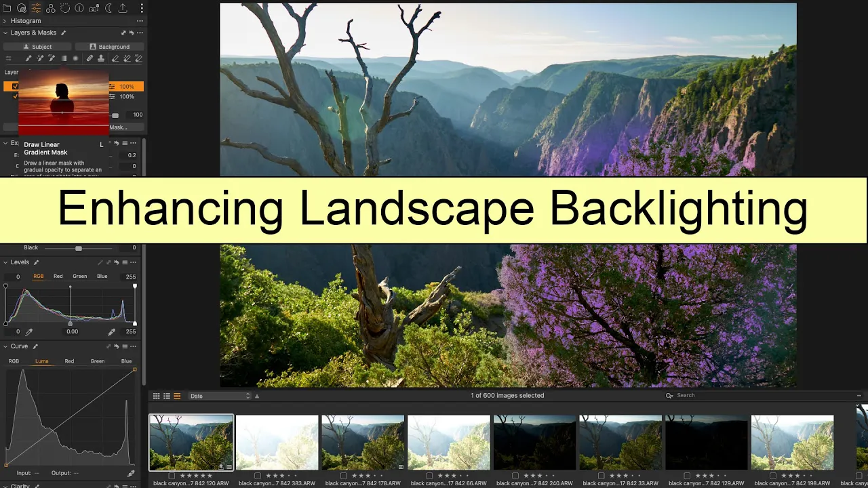Tick checkbox under black canyon 842 66.ARW

(429, 476)
